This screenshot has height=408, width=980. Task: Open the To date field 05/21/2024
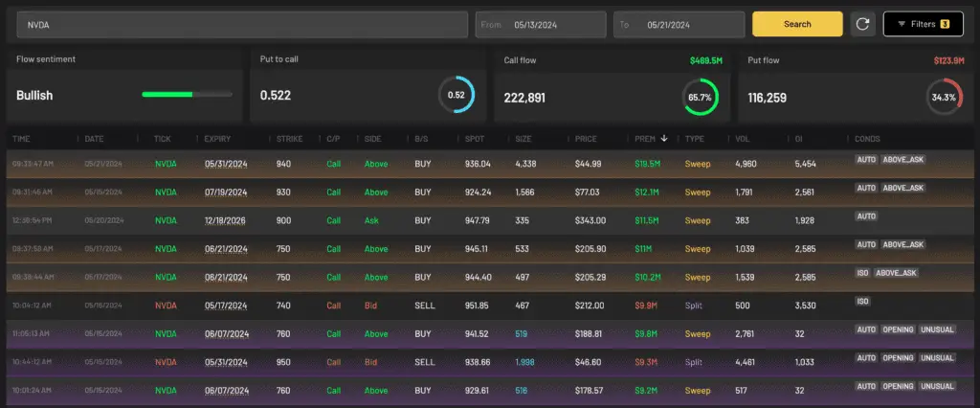(x=679, y=24)
